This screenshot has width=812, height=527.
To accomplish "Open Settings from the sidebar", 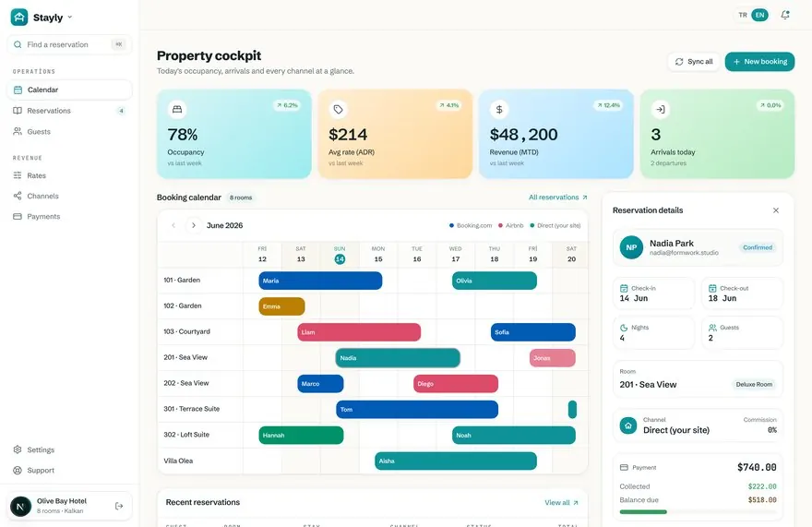I will tap(69, 449).
